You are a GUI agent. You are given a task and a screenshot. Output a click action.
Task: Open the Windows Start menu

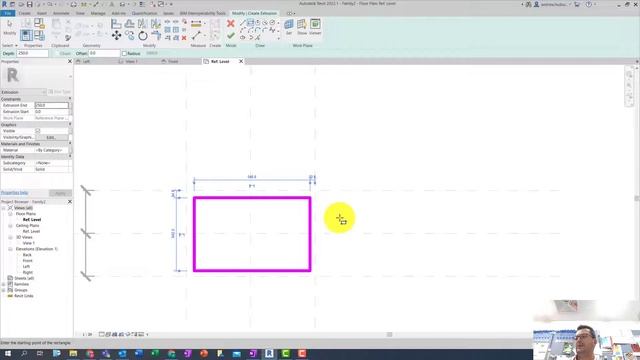click(x=7, y=353)
